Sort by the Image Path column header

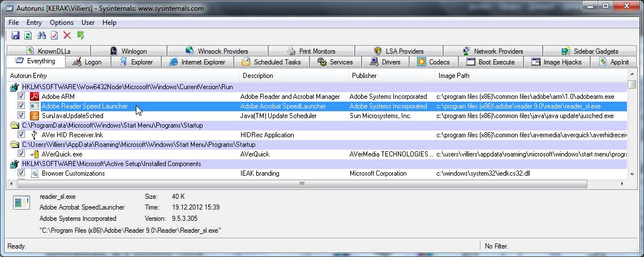531,76
